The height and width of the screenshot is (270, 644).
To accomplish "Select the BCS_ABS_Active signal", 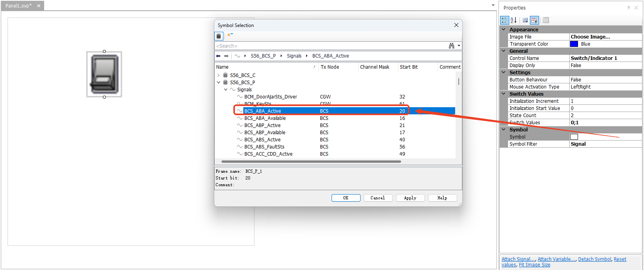I will click(262, 139).
